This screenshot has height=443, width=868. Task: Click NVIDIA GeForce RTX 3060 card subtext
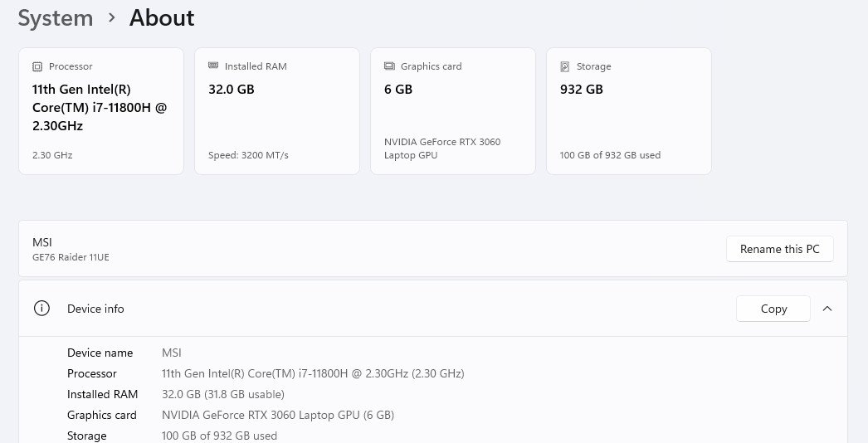[442, 148]
